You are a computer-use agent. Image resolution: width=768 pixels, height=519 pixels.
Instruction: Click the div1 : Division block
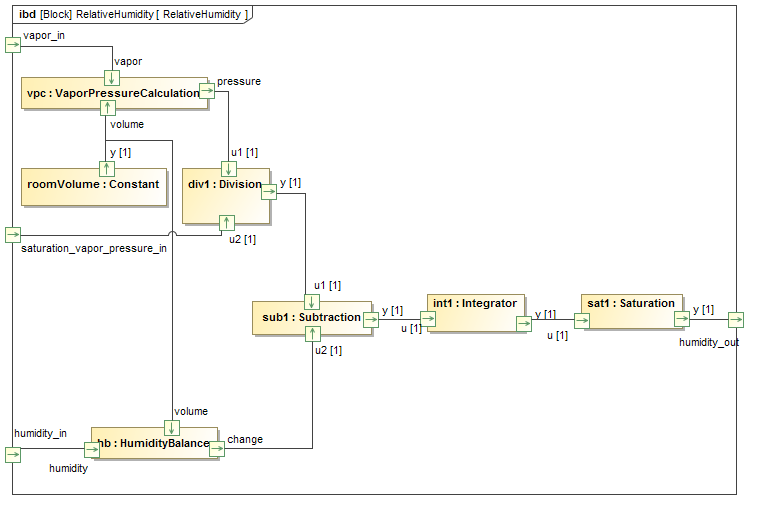point(226,196)
